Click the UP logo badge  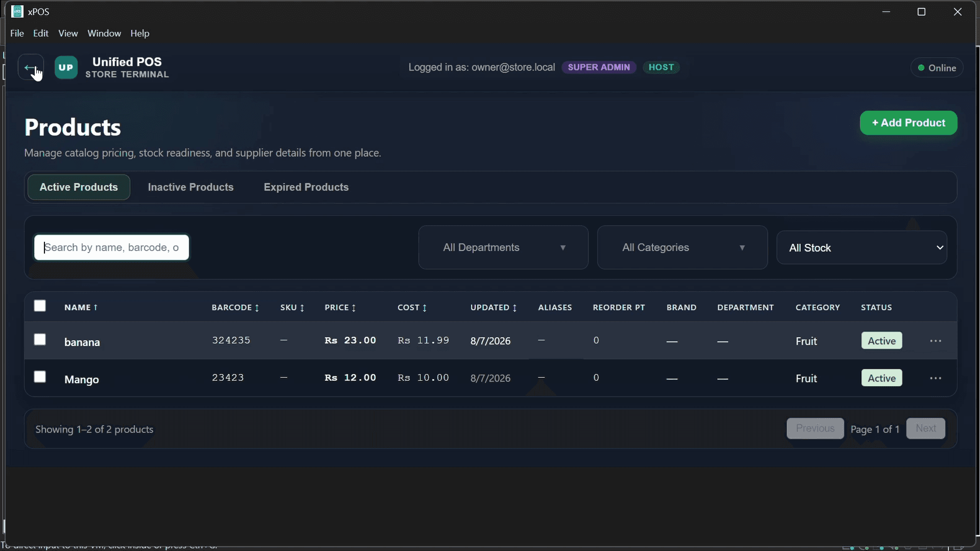coord(66,67)
